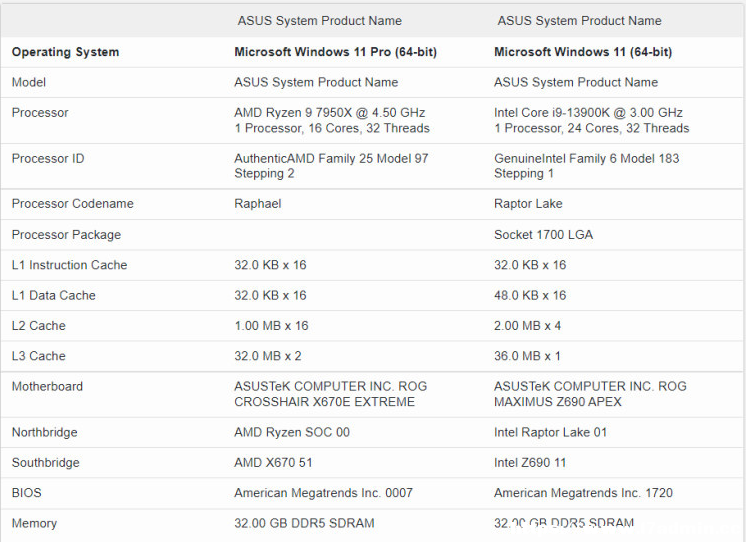Select the L1 Instruction Cache label

69,265
